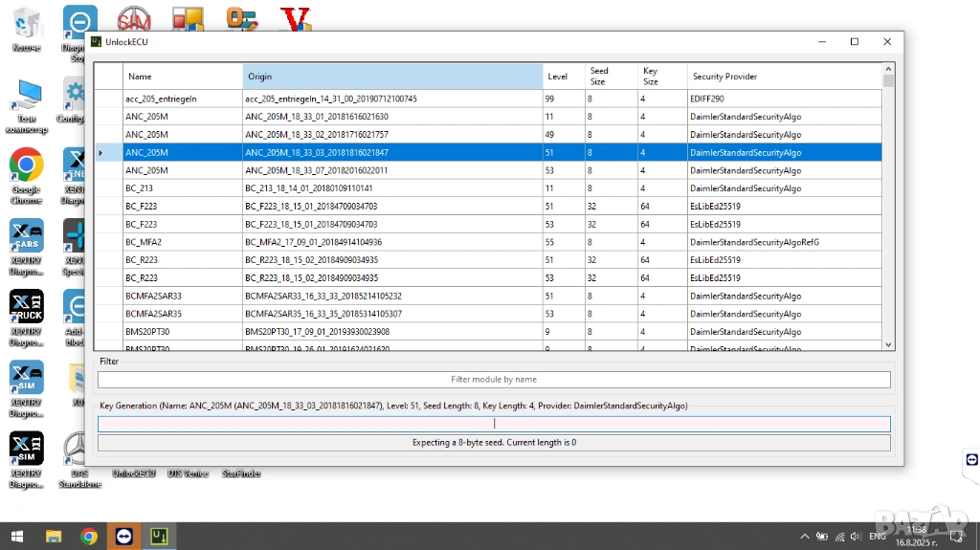Open XENTRY Truck desktop shortcut
The height and width of the screenshot is (550, 980).
(x=26, y=306)
